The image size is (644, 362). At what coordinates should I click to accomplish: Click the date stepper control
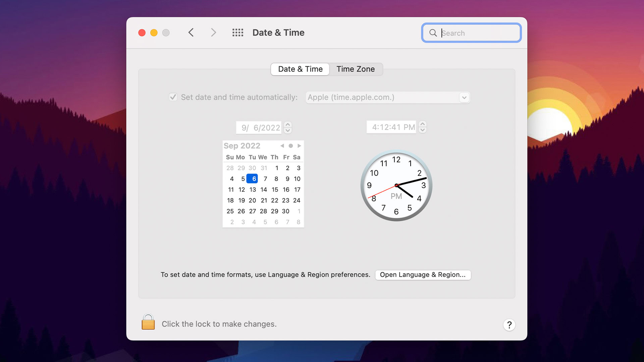(288, 127)
